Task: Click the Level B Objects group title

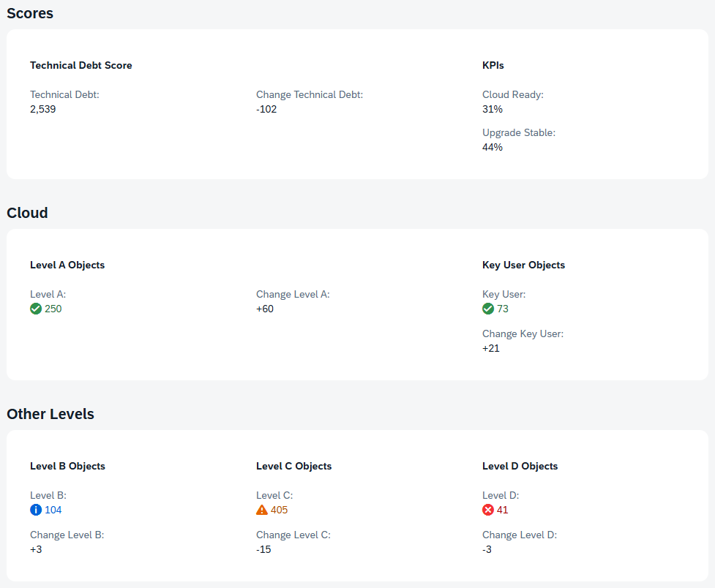Action: pos(67,467)
